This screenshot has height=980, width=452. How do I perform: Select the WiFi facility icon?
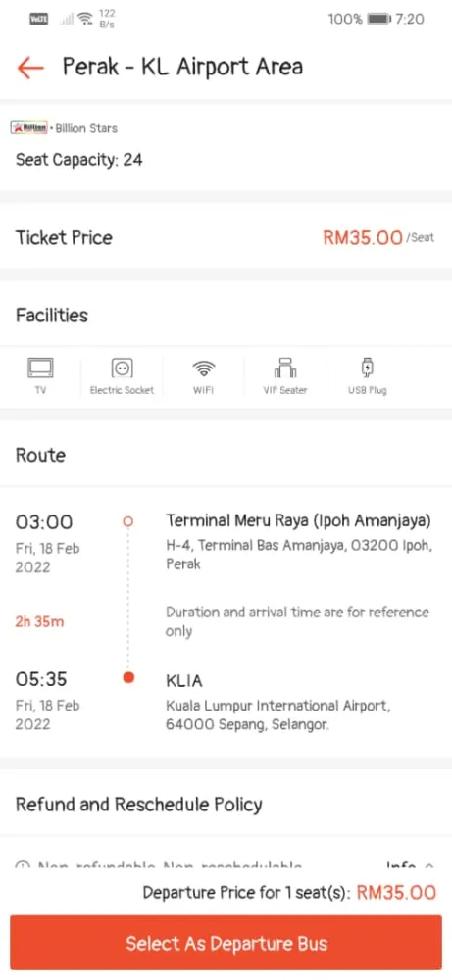point(203,368)
